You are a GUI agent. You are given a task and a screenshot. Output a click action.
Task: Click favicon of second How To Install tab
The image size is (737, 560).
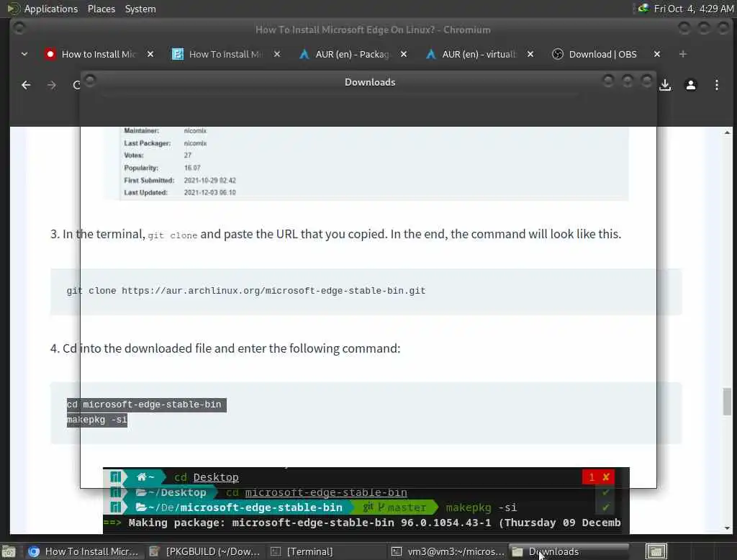[177, 54]
